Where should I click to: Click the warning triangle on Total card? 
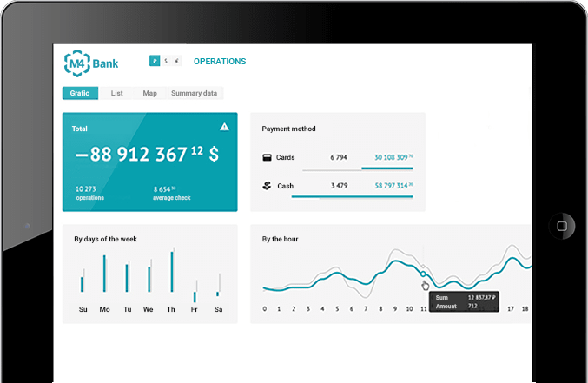coord(224,127)
